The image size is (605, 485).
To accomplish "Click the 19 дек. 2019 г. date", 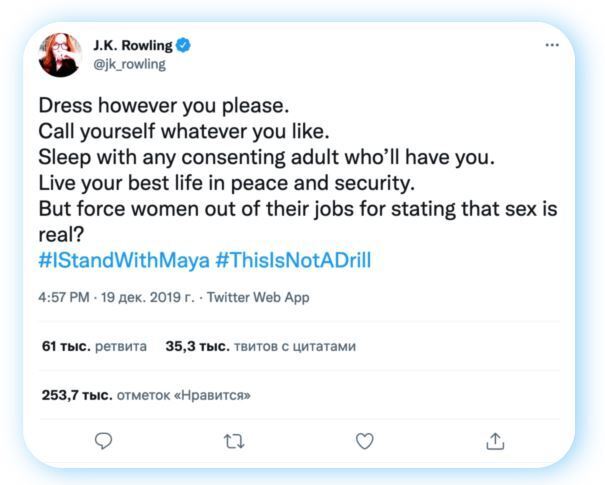I will pyautogui.click(x=147, y=297).
